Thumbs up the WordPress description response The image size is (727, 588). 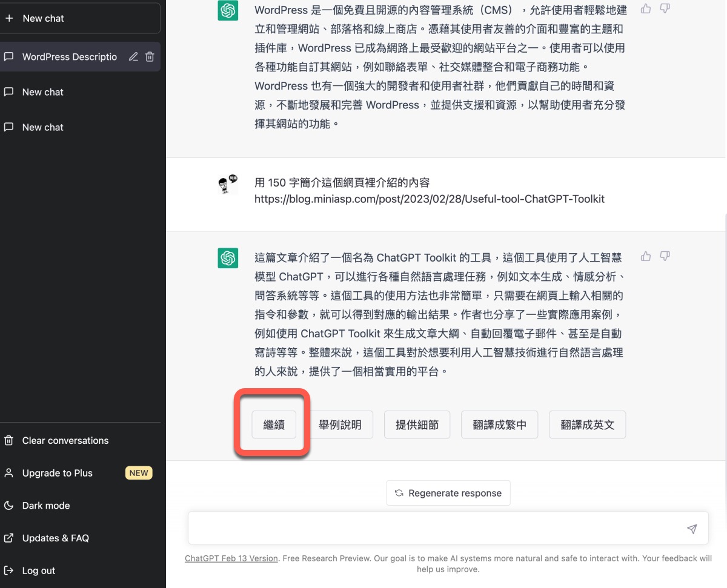[646, 8]
